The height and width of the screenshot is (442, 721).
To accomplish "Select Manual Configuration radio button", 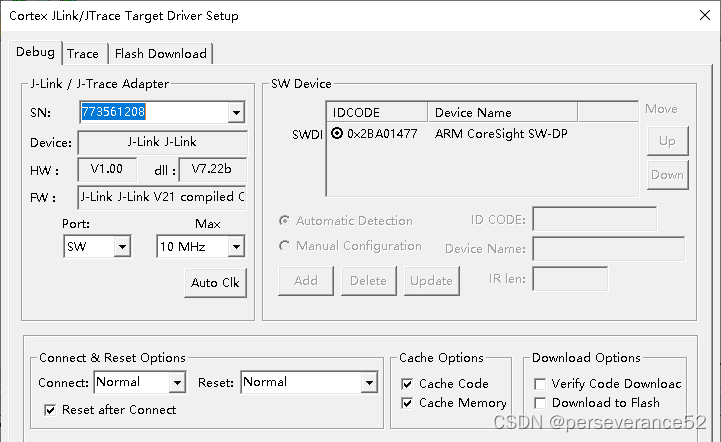I will pos(285,246).
